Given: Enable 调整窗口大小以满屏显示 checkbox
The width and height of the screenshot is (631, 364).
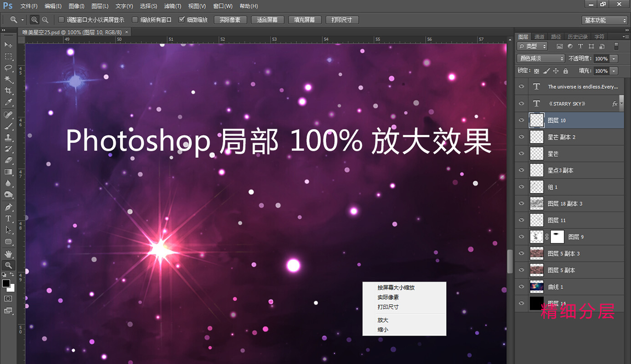Looking at the screenshot, I should (x=61, y=20).
